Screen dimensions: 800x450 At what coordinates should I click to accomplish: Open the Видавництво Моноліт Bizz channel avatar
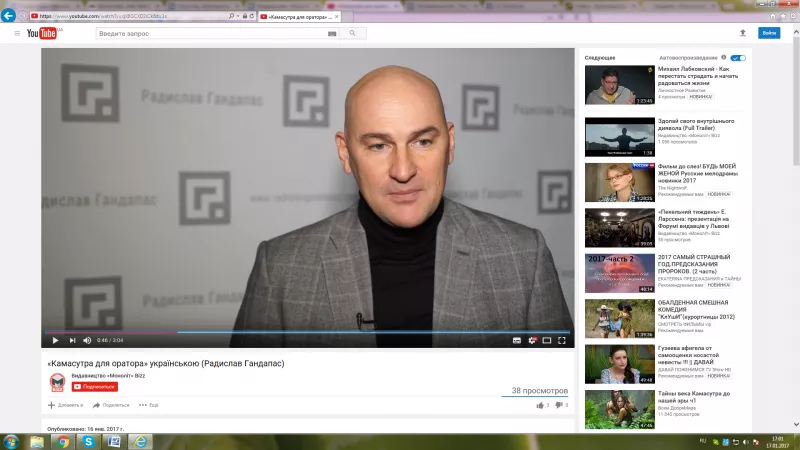[x=57, y=382]
